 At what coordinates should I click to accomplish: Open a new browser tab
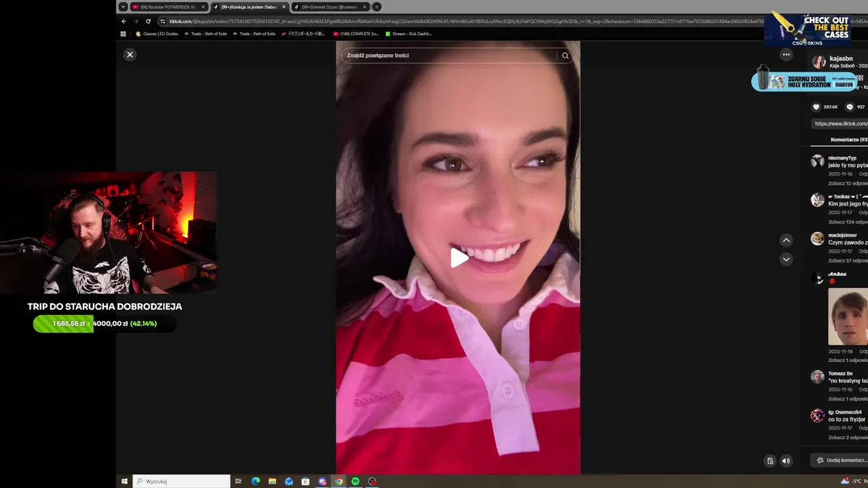point(376,7)
